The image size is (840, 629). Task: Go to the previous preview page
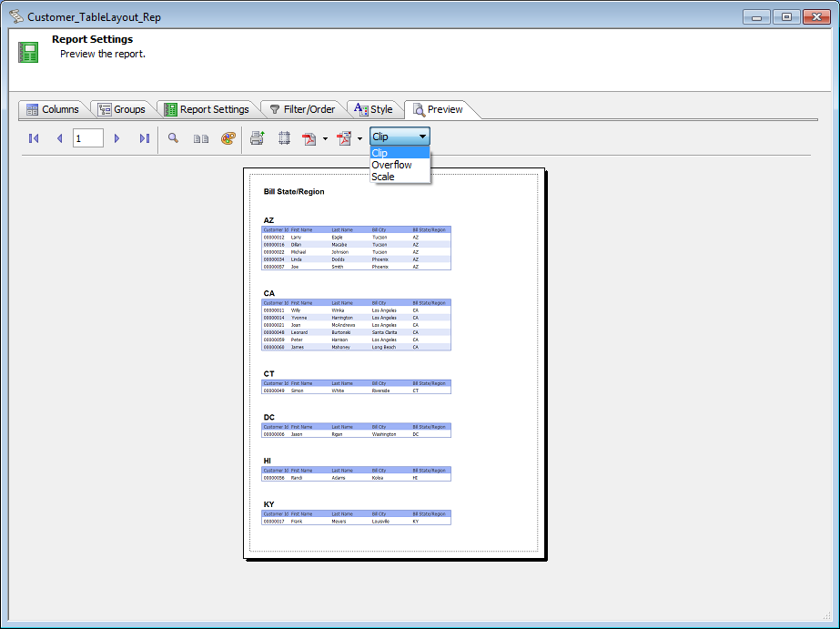point(59,138)
